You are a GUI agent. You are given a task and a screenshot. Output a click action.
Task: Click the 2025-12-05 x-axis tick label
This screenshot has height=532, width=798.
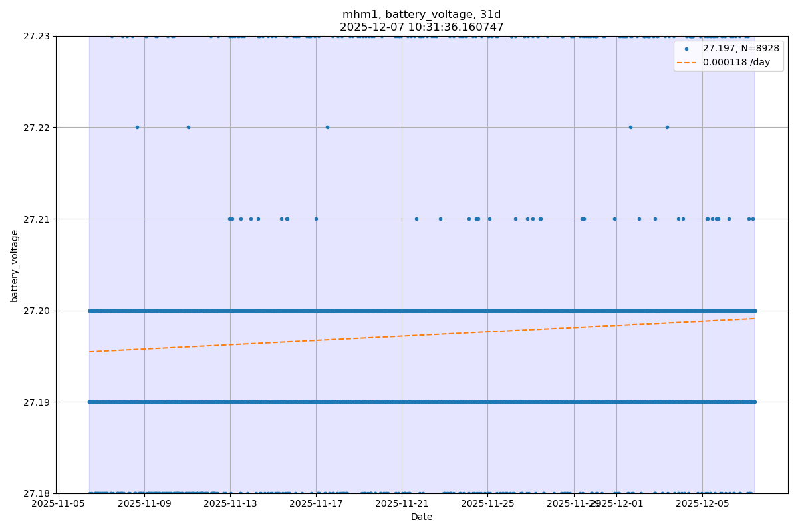point(702,504)
